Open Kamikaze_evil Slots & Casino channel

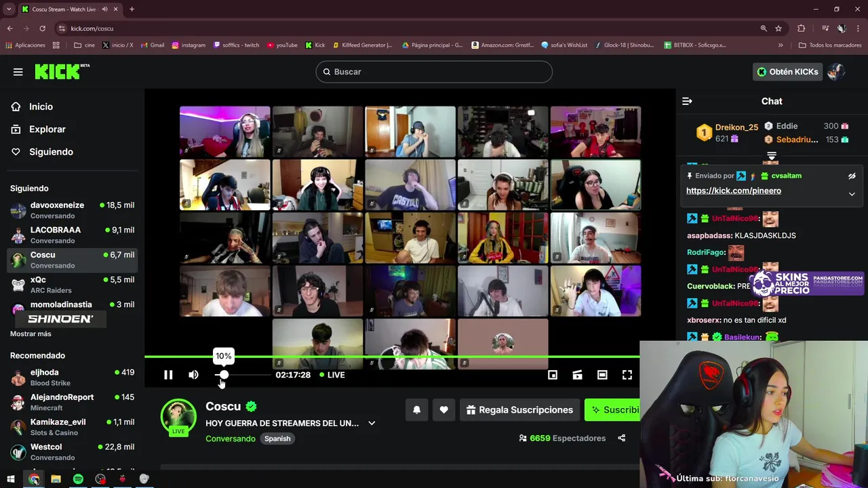click(x=72, y=427)
